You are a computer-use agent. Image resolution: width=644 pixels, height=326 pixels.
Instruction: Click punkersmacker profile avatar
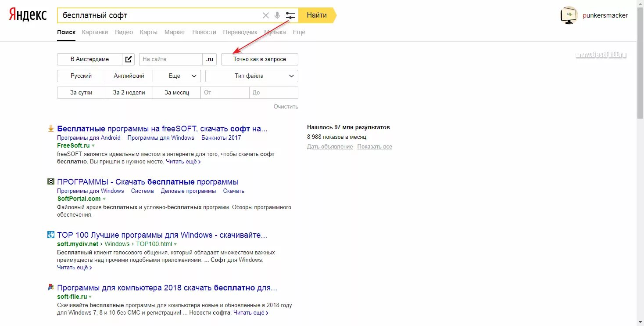[569, 15]
